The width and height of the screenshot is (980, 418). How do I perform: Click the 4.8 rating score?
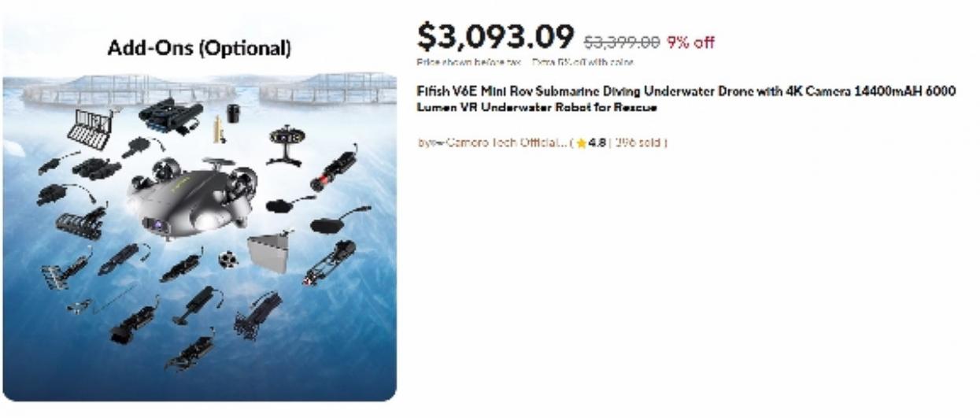pos(597,143)
